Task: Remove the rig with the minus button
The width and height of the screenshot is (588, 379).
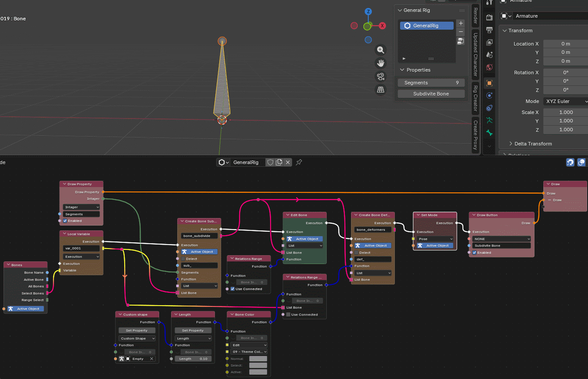Action: (x=461, y=32)
